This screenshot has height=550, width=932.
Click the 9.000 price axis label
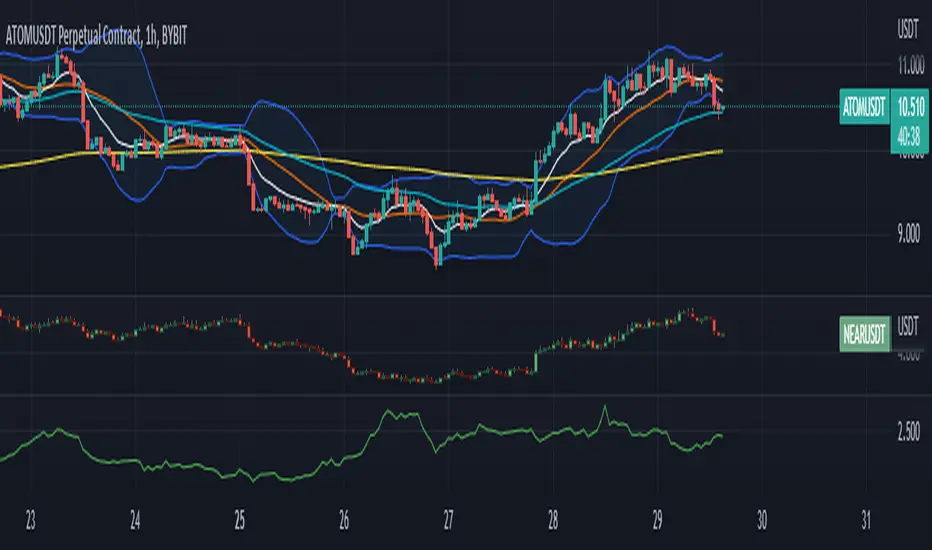(911, 234)
